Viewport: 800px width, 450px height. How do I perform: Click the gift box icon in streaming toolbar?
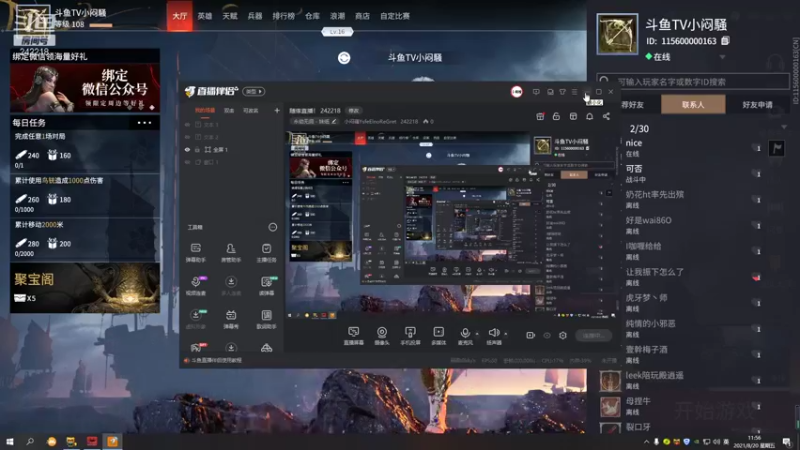tap(540, 116)
